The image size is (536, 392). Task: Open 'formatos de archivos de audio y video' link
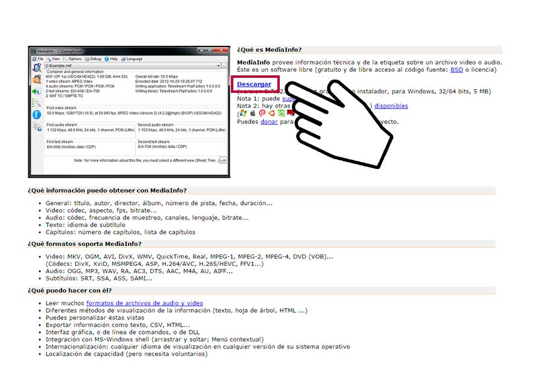[145, 303]
